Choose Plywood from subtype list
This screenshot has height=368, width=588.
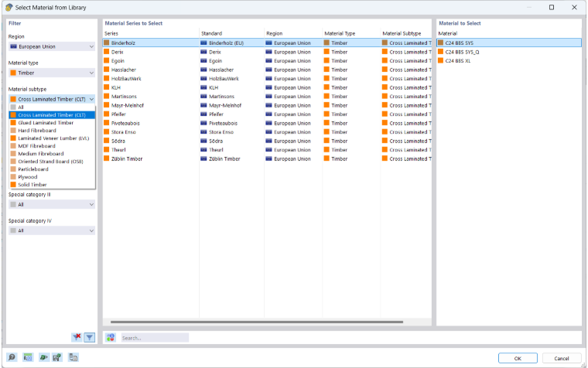click(x=52, y=177)
